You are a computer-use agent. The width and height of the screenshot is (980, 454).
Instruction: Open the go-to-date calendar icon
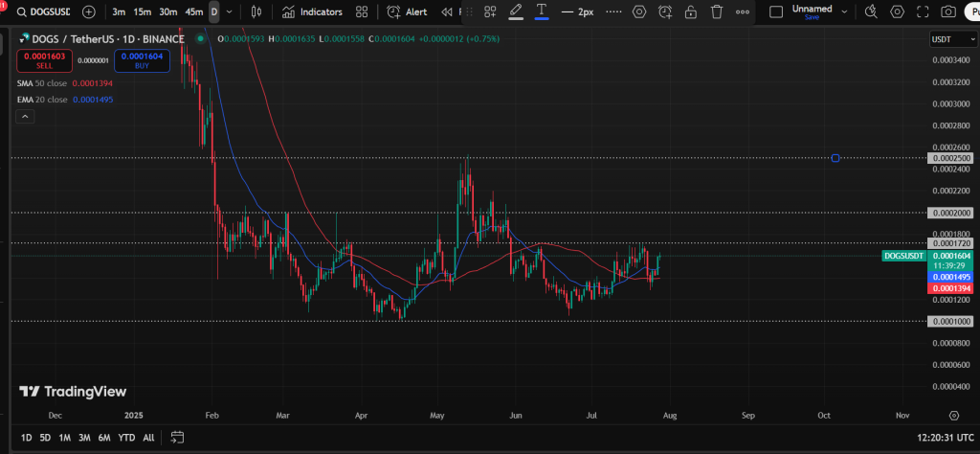coord(177,437)
